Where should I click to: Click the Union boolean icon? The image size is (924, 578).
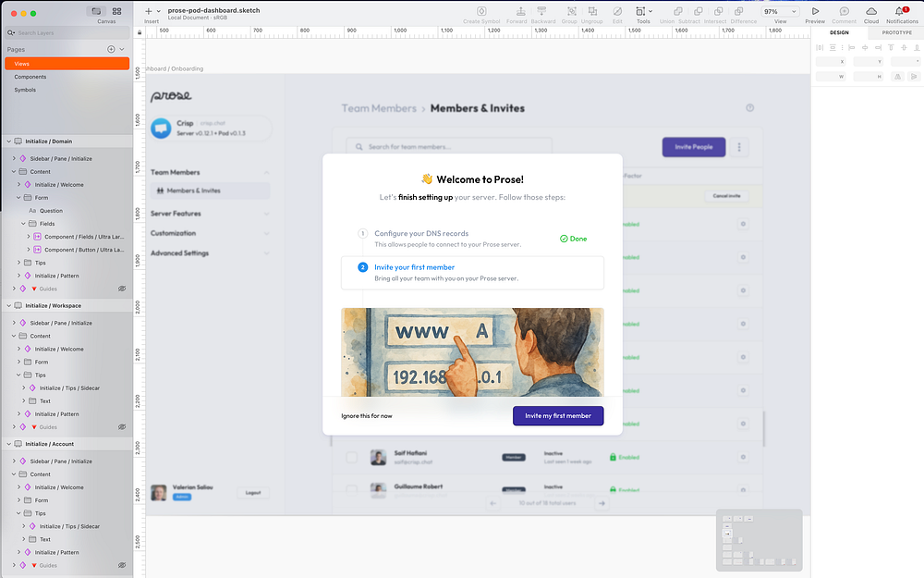[678, 11]
